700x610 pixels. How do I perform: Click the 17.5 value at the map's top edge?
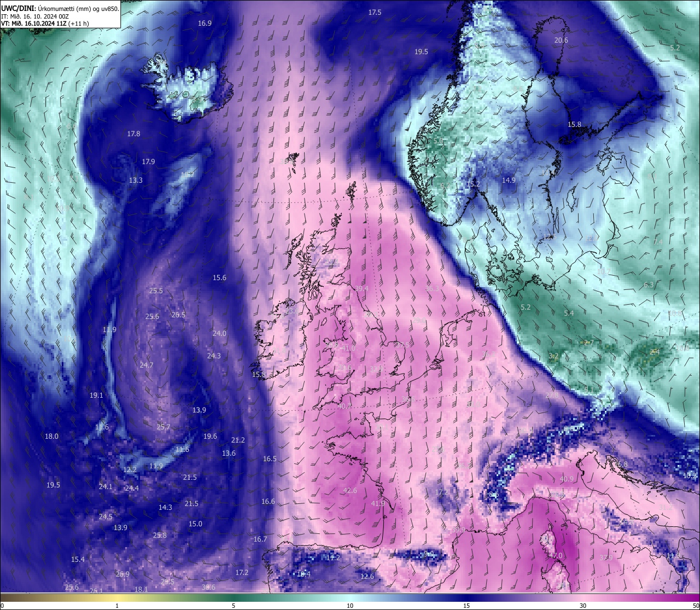click(x=375, y=12)
